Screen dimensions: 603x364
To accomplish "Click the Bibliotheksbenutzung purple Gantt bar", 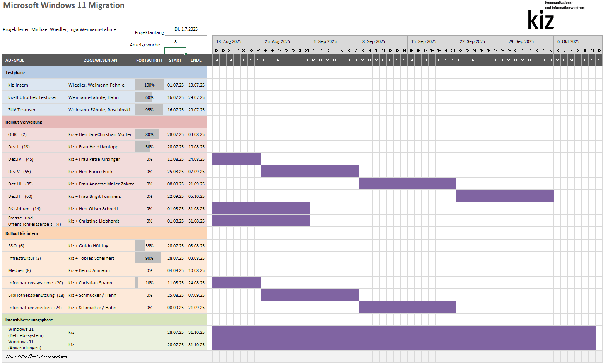I will (x=310, y=295).
